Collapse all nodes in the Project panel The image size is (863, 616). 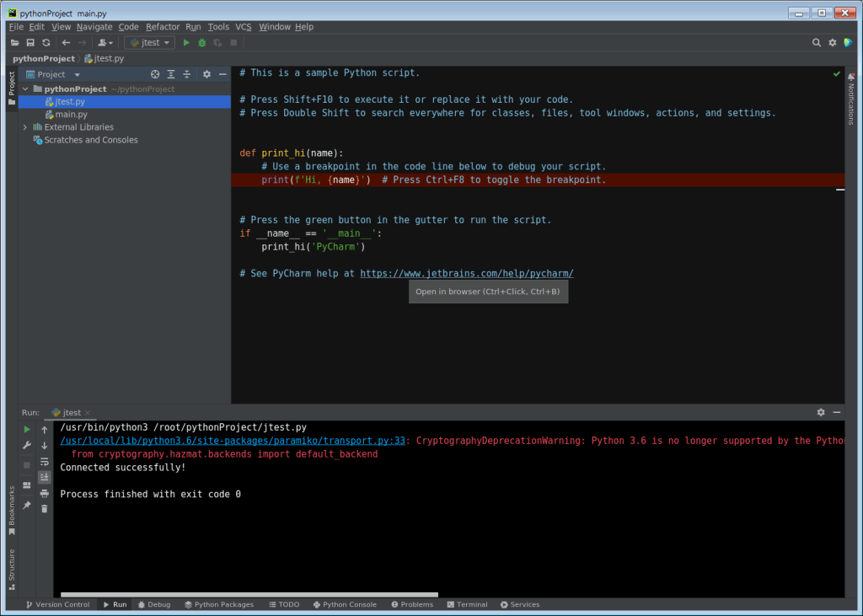click(x=187, y=75)
